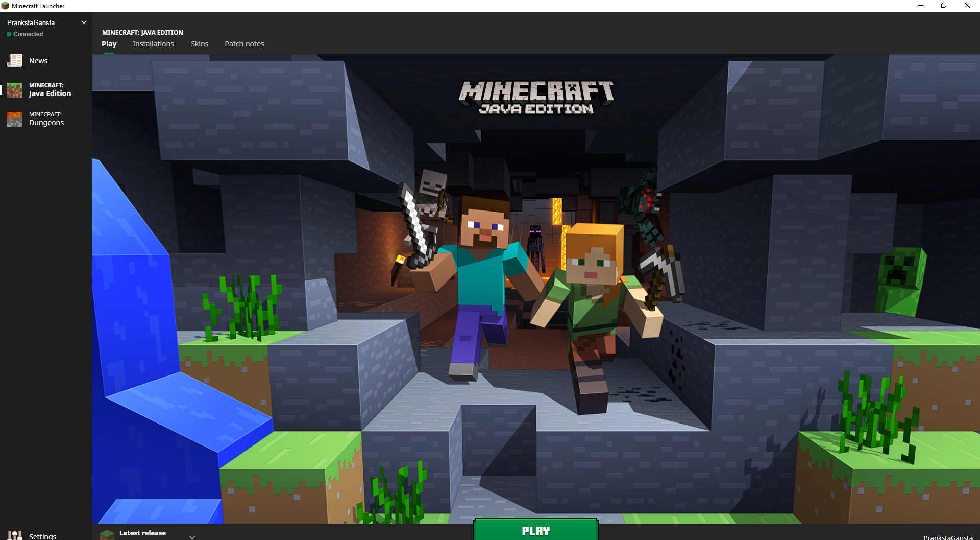Click the PrankstaGansta name at bottom right
This screenshot has height=540, width=980.
(x=948, y=537)
